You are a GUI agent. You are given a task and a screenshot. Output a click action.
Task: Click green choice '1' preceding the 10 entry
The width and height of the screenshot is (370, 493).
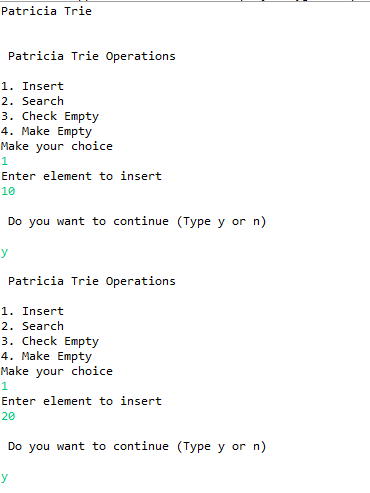tap(4, 161)
